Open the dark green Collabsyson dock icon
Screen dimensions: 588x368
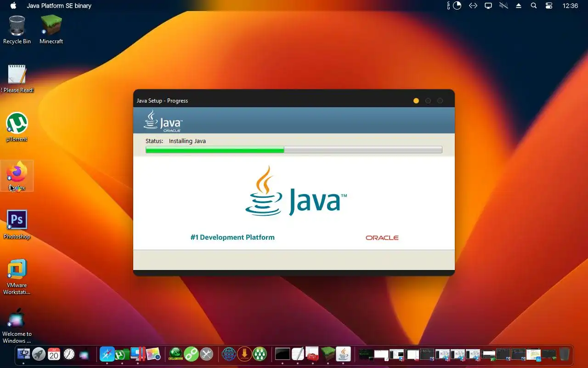click(175, 354)
